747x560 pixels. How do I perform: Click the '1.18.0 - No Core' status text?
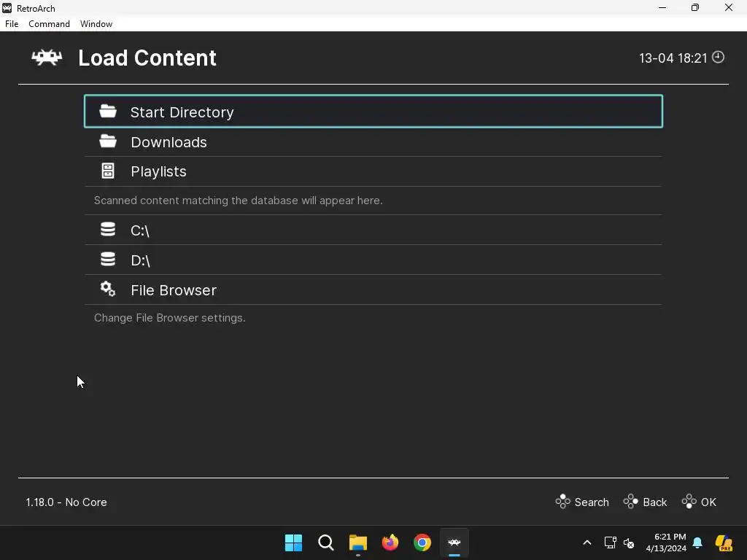[66, 502]
